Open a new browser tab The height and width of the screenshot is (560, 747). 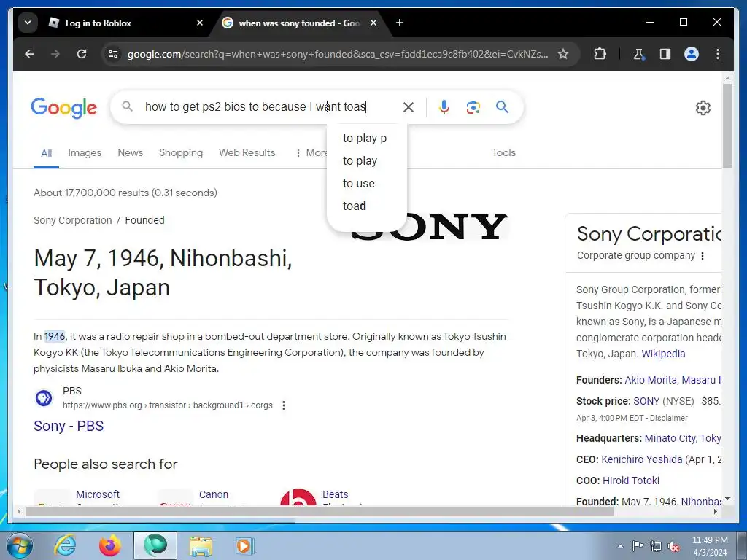[x=400, y=23]
